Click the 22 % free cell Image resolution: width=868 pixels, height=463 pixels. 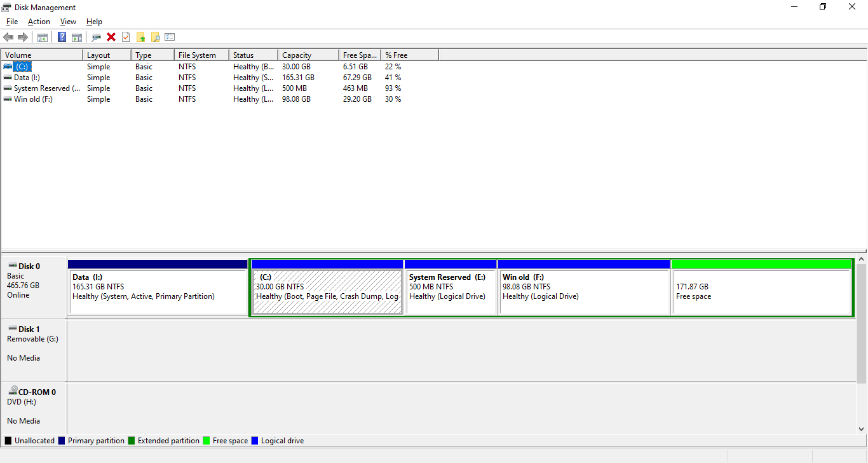(x=393, y=66)
